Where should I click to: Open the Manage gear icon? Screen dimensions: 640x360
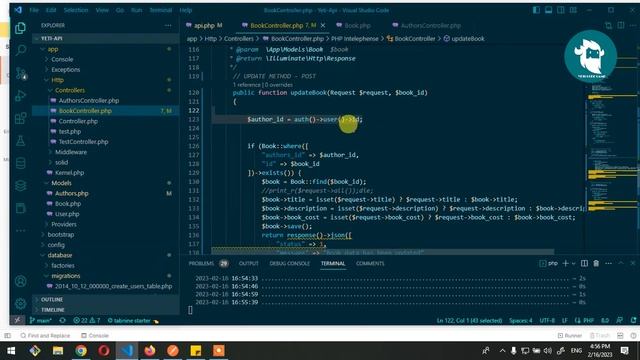pyautogui.click(x=20, y=303)
